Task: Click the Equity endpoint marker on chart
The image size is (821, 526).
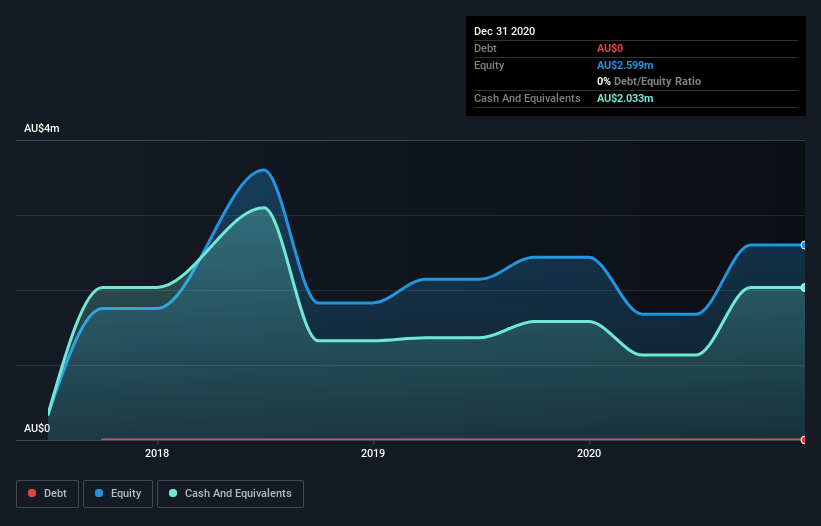Action: (x=804, y=245)
